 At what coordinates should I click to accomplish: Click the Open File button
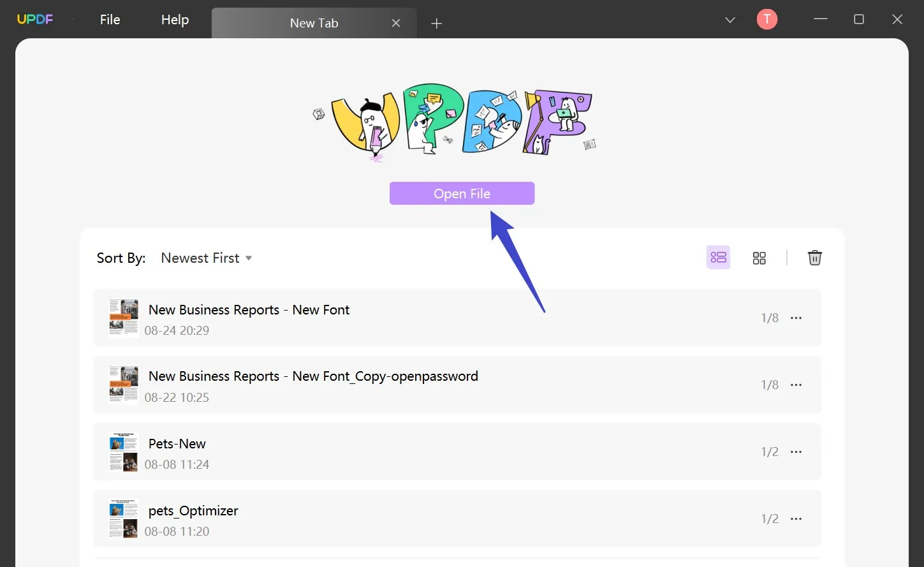pyautogui.click(x=462, y=193)
